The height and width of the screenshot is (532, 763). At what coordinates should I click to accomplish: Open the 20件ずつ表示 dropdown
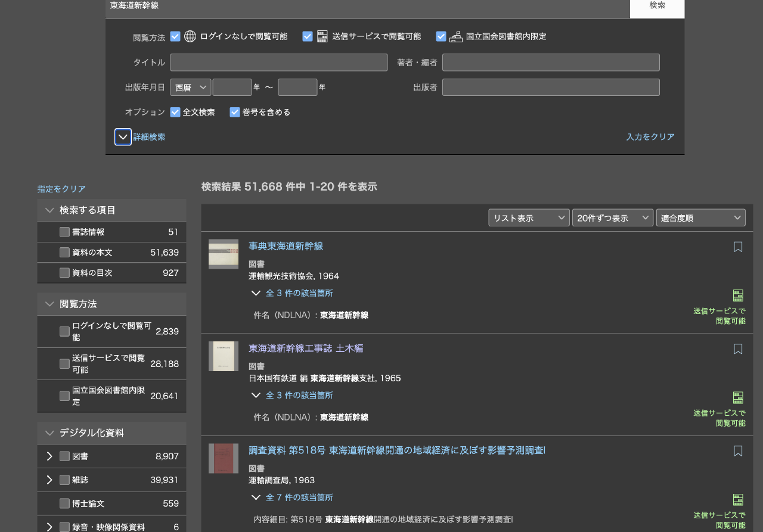613,218
